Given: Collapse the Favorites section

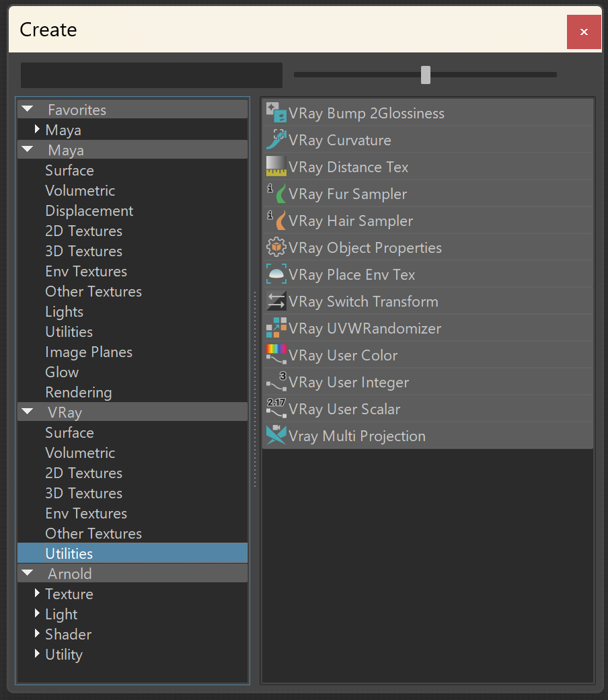Looking at the screenshot, I should tap(28, 108).
